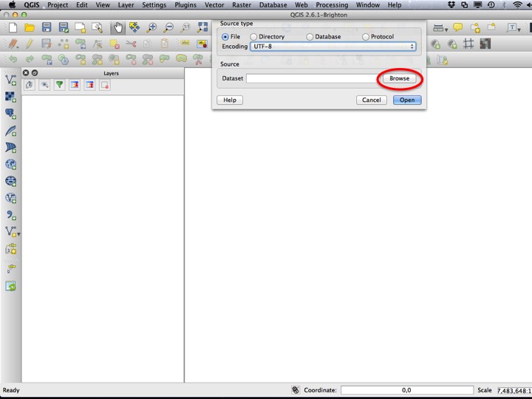Select the Directory source type radio button
The width and height of the screenshot is (532, 399).
point(253,37)
